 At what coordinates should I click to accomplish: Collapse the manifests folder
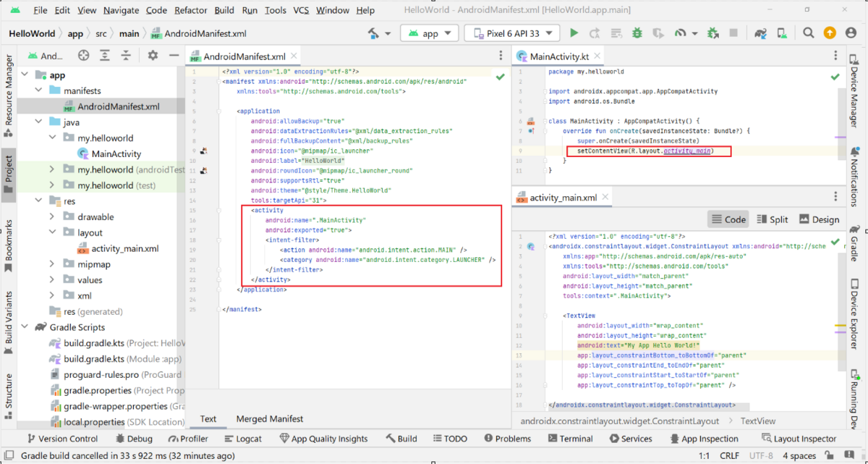(38, 90)
